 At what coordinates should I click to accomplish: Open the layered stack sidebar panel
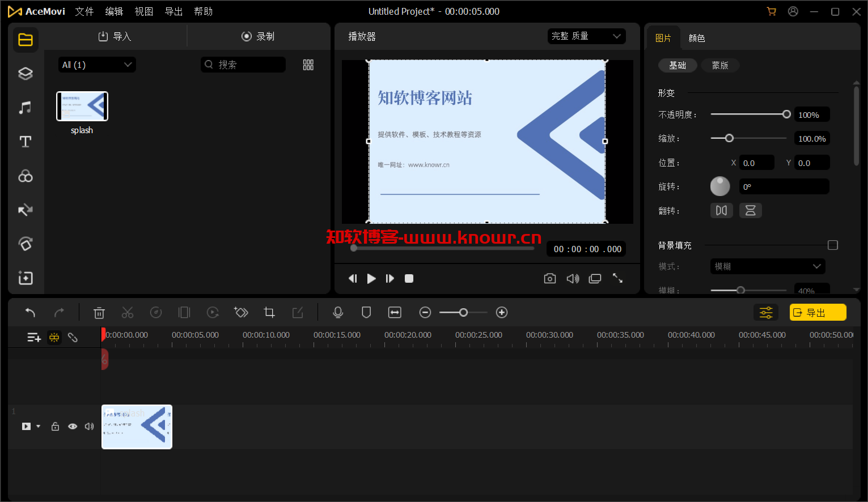click(26, 74)
